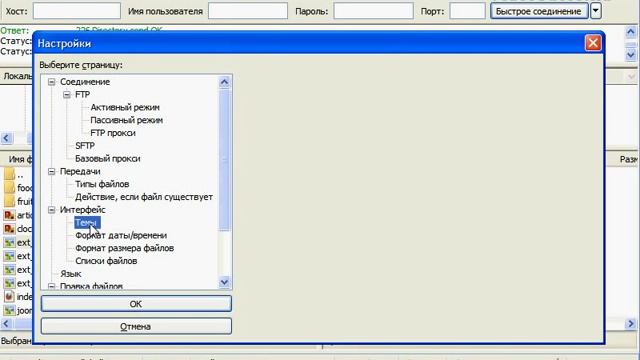
Task: Select Соединение settings page
Action: pos(85,82)
